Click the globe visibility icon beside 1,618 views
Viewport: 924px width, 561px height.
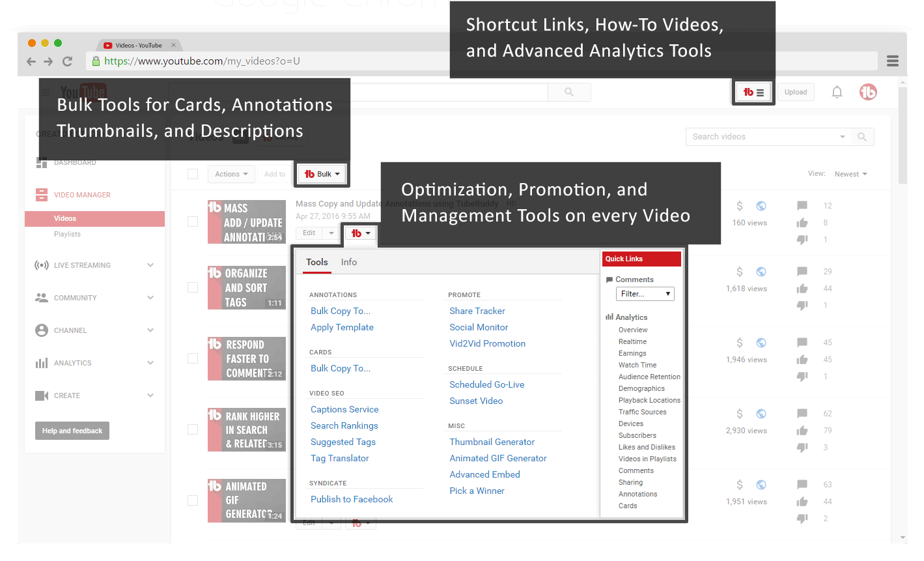click(x=761, y=271)
